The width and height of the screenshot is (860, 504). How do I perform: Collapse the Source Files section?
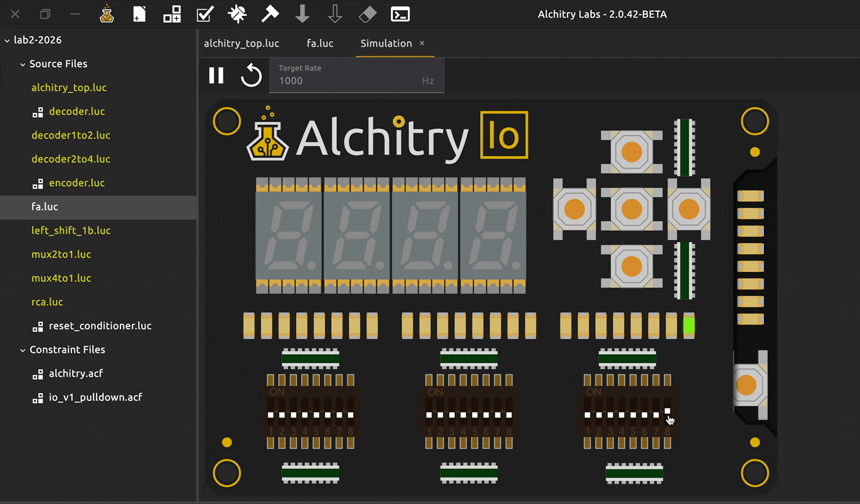(x=23, y=64)
